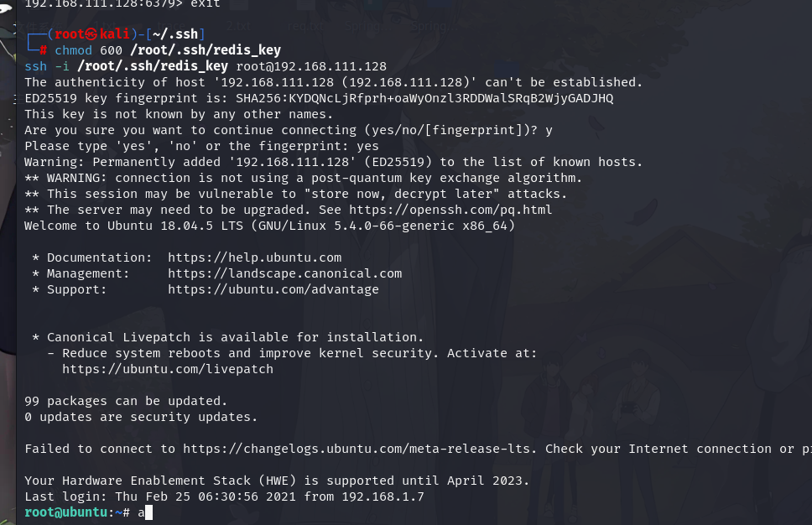Click the '99 packages can be updated' line
812x525 pixels.
pos(126,401)
